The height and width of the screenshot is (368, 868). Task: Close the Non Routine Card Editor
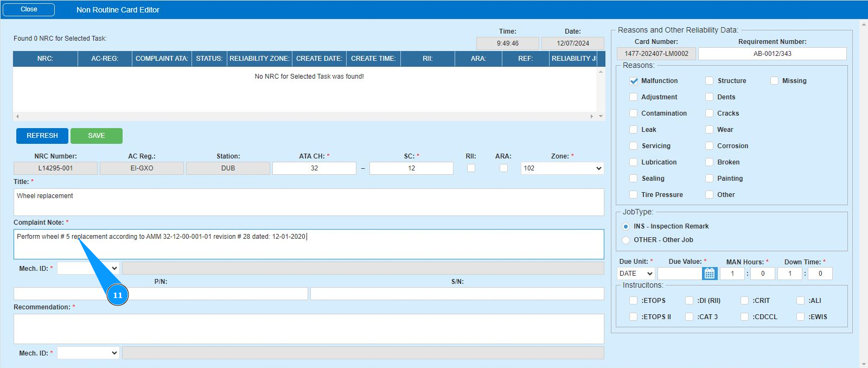pos(29,9)
